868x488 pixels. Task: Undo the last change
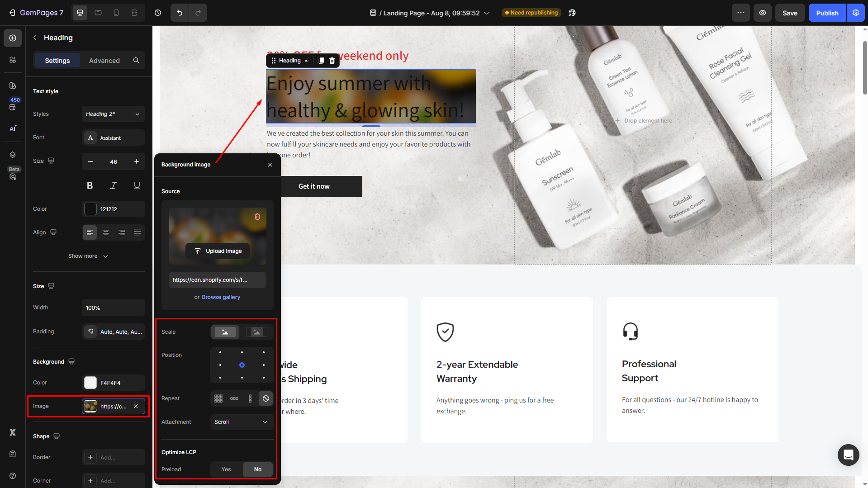click(x=180, y=13)
